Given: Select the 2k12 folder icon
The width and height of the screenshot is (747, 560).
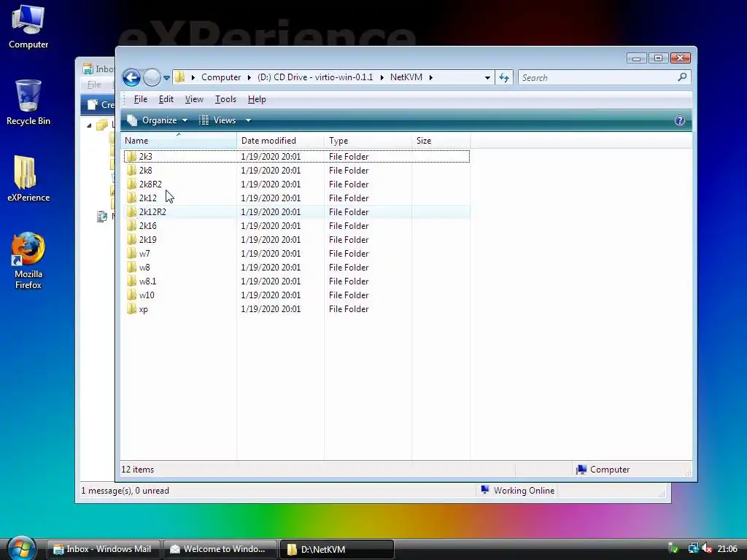Looking at the screenshot, I should click(x=131, y=198).
